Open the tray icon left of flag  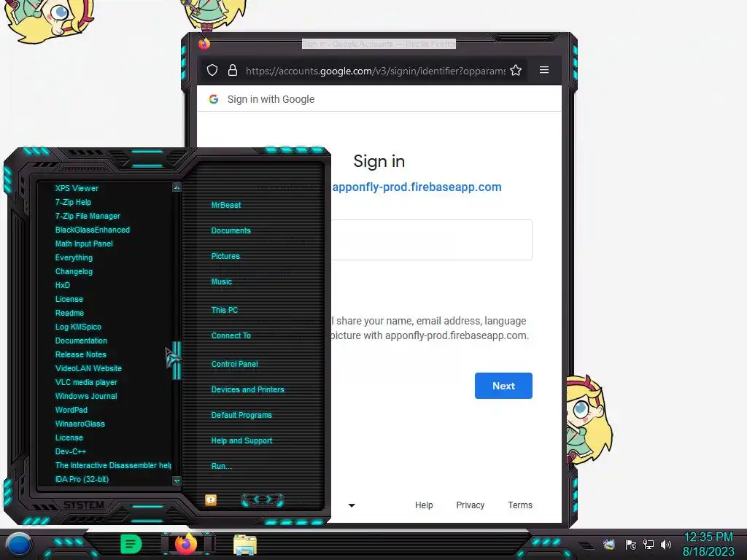pos(609,544)
